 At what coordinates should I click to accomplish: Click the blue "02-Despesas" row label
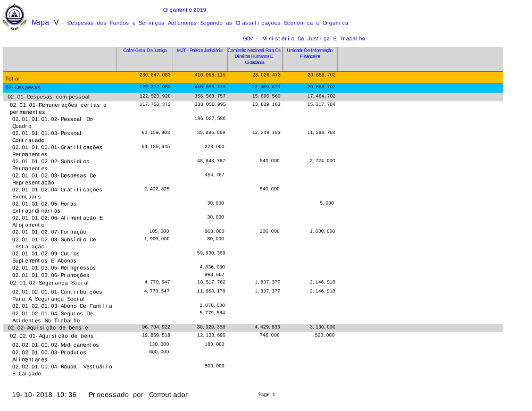[23, 87]
